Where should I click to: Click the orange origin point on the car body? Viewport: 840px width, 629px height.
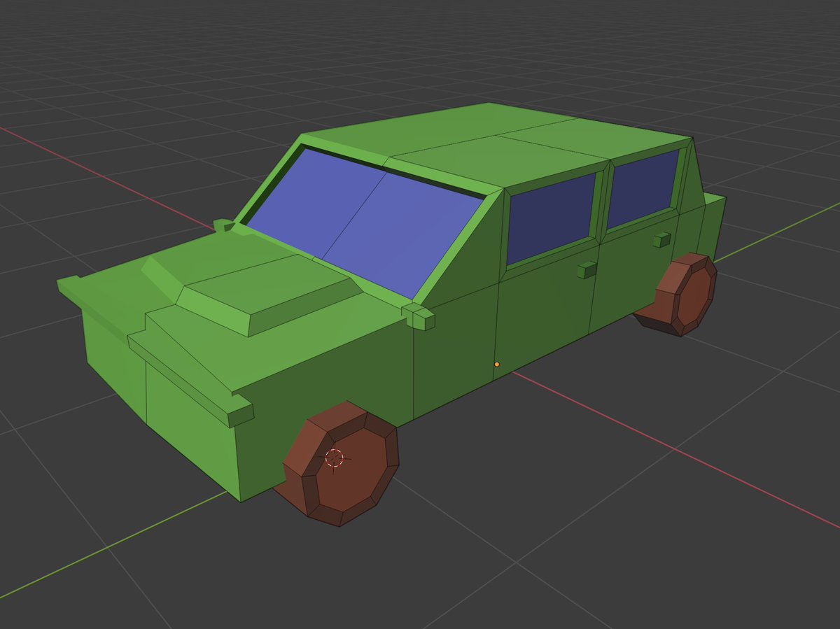pyautogui.click(x=497, y=365)
